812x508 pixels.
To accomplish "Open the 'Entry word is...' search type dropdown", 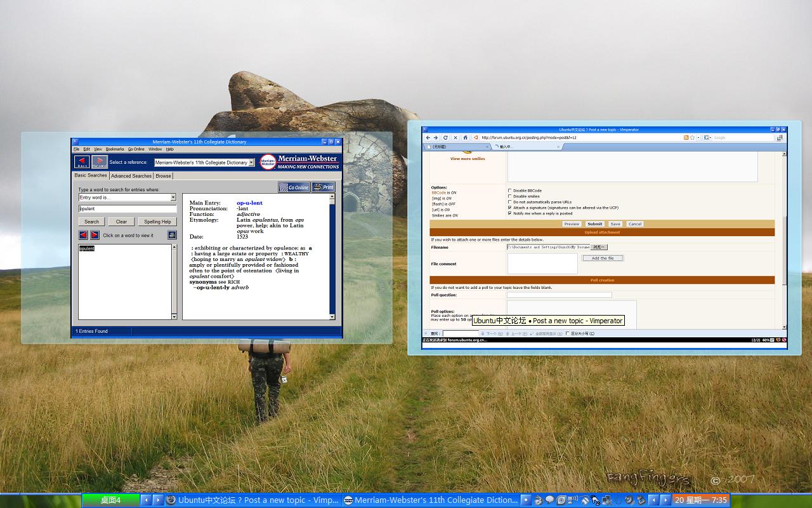I will tap(173, 197).
